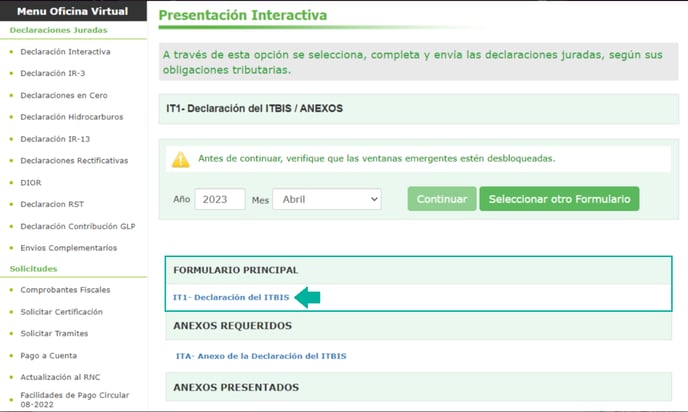Click Seleccionar otro Formulario button
688x412 pixels.
pyautogui.click(x=559, y=199)
